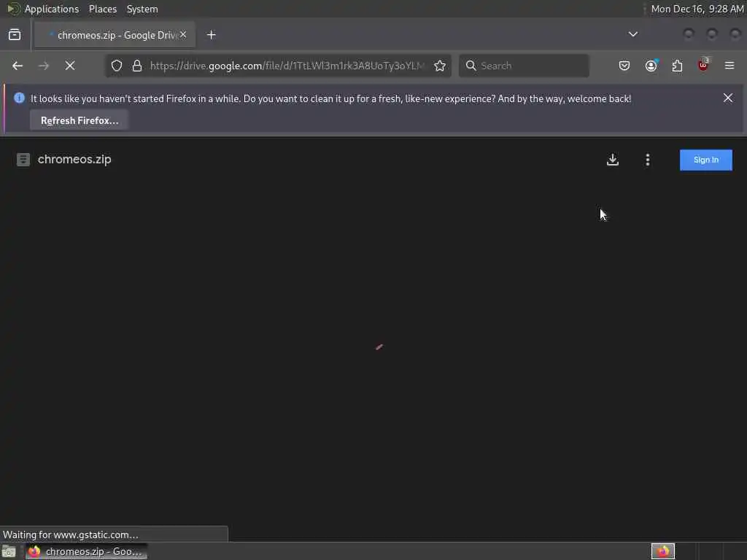
Task: Open the Firefox account icon
Action: click(651, 66)
